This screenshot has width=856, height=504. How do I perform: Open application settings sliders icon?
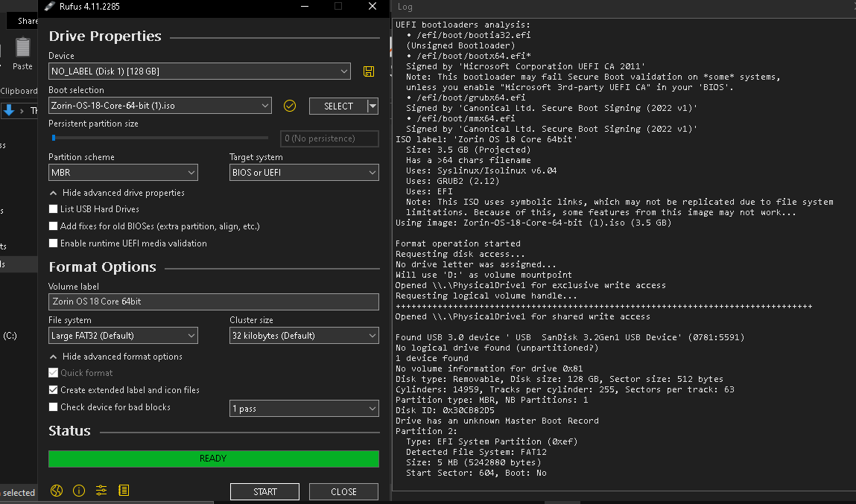click(x=101, y=491)
